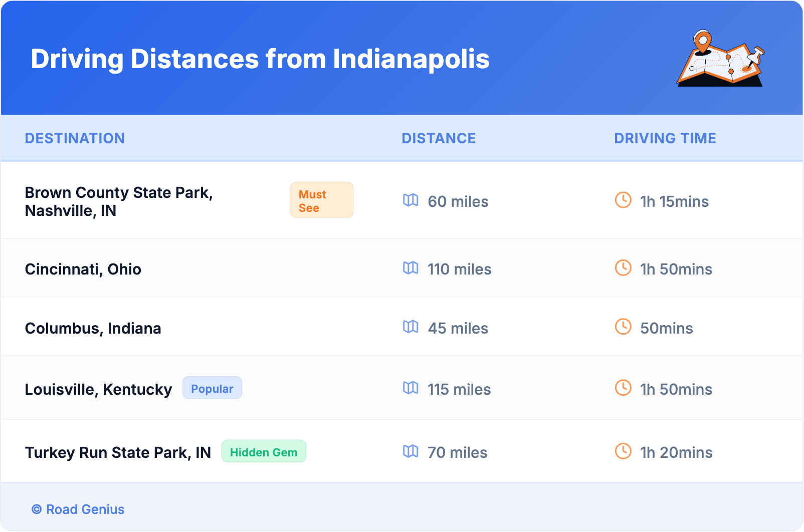804x532 pixels.
Task: Select the Cincinnati, Ohio destination
Action: coord(83,270)
